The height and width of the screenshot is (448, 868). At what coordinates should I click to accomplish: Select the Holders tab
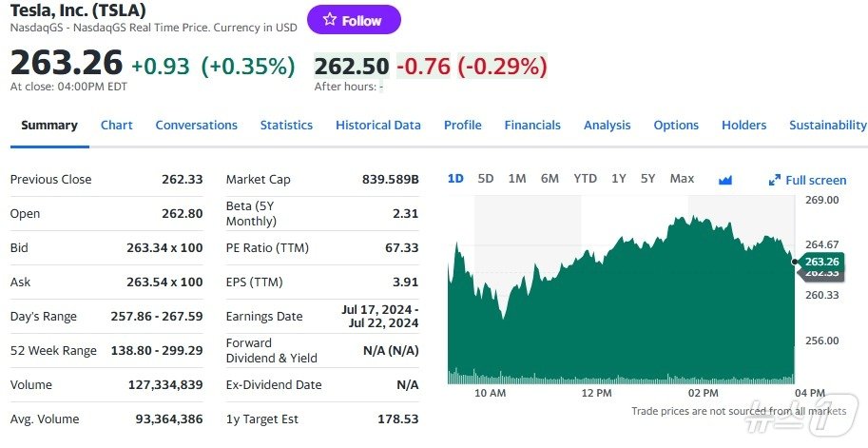(743, 126)
